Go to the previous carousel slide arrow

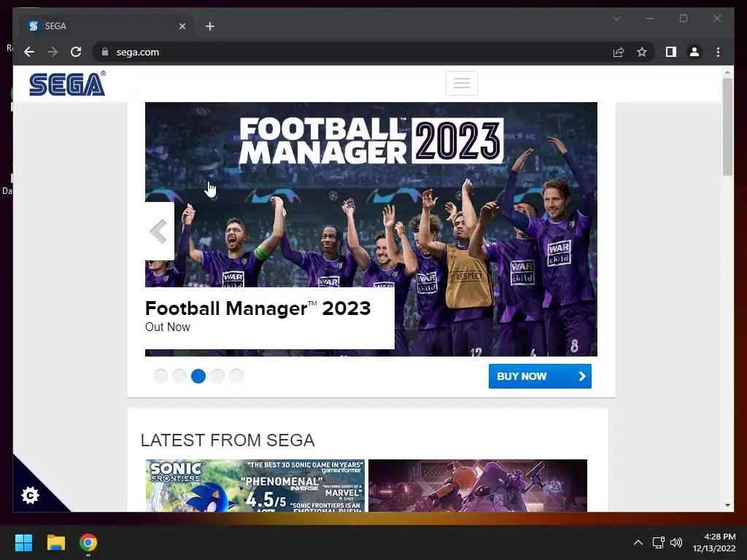(x=159, y=231)
